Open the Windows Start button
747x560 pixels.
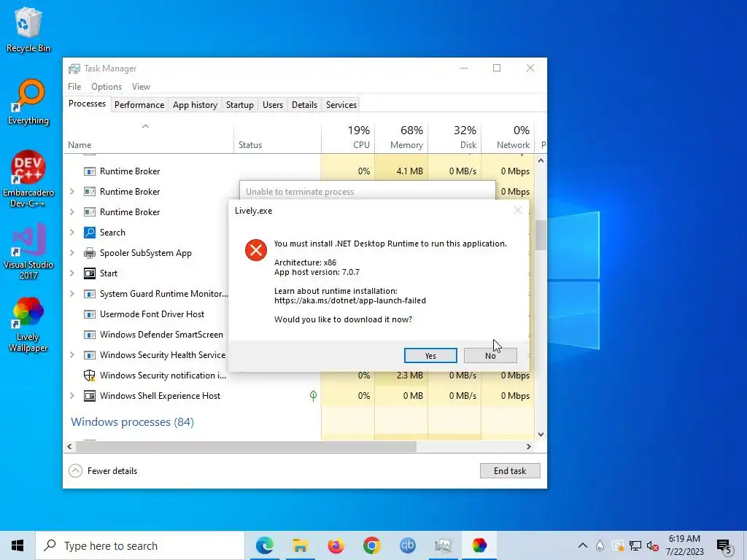18,545
